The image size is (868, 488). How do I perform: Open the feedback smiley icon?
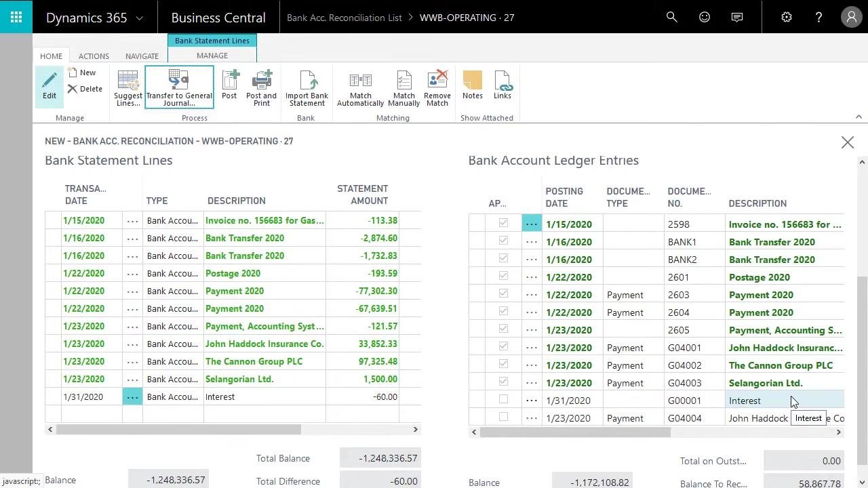pyautogui.click(x=705, y=17)
